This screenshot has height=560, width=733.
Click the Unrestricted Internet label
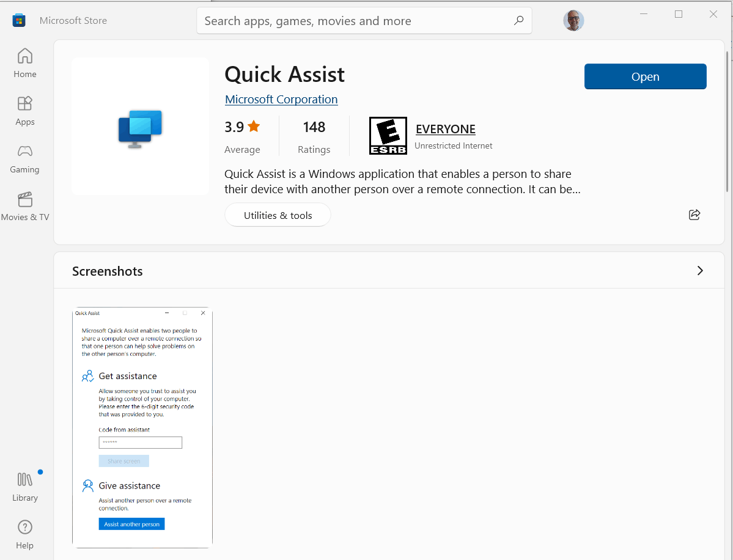coord(453,146)
